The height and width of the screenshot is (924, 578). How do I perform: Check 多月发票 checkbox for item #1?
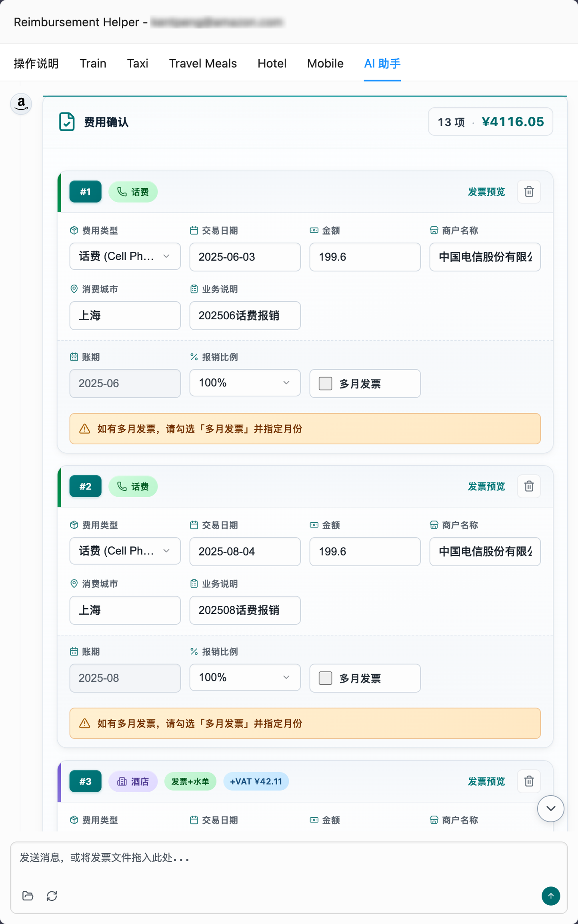[x=325, y=384]
